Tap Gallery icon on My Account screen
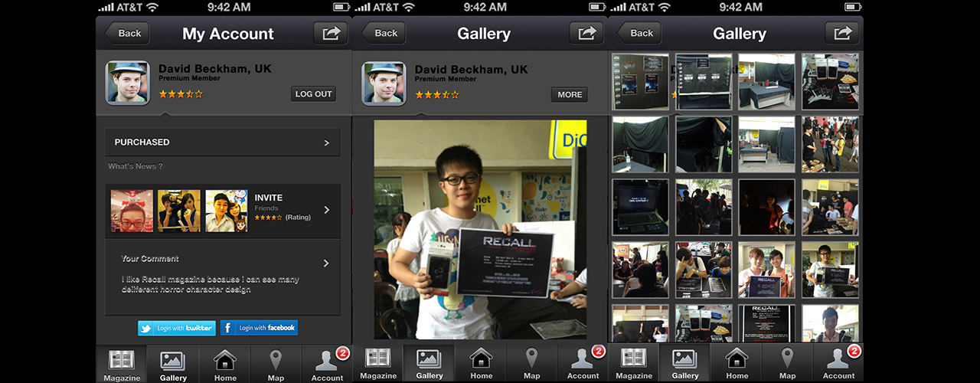980x383 pixels. coord(173,364)
